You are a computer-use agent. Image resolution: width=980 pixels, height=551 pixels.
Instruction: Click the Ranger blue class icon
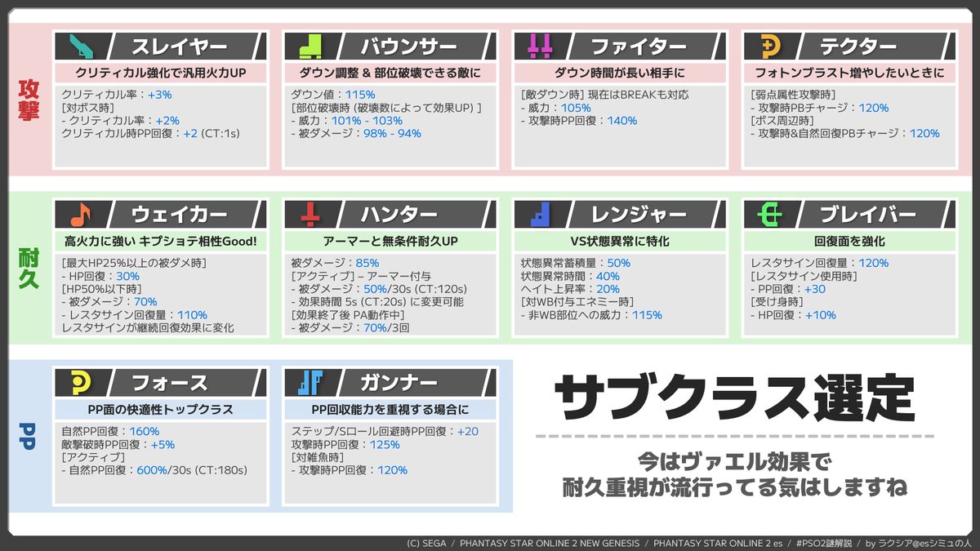pyautogui.click(x=541, y=215)
